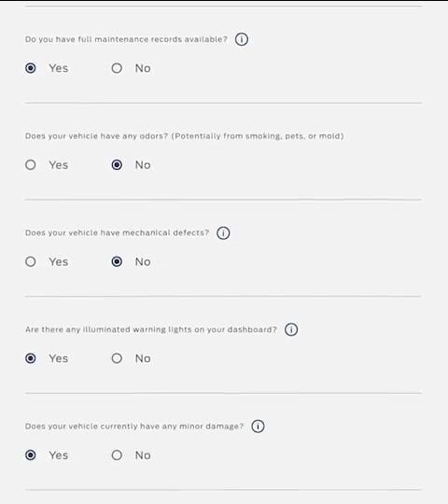Select No for full maintenance records
This screenshot has height=504, width=448.
[x=117, y=68]
